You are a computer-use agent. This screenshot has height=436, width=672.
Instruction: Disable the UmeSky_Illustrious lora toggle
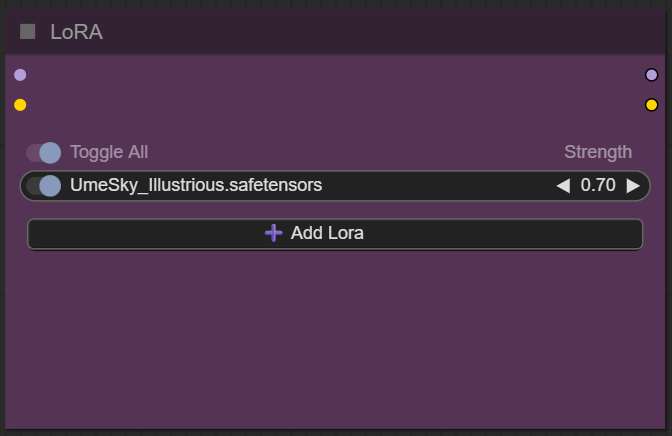(44, 185)
